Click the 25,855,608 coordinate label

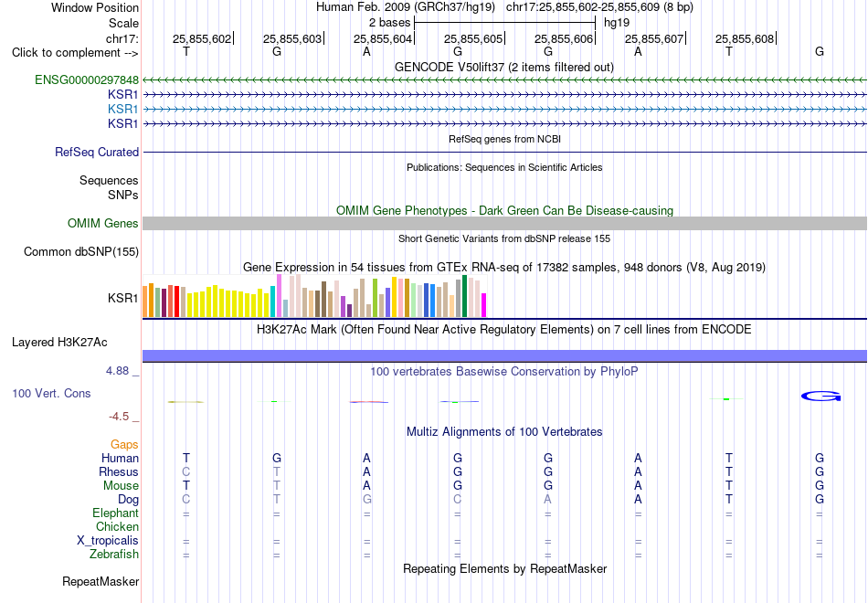click(744, 39)
